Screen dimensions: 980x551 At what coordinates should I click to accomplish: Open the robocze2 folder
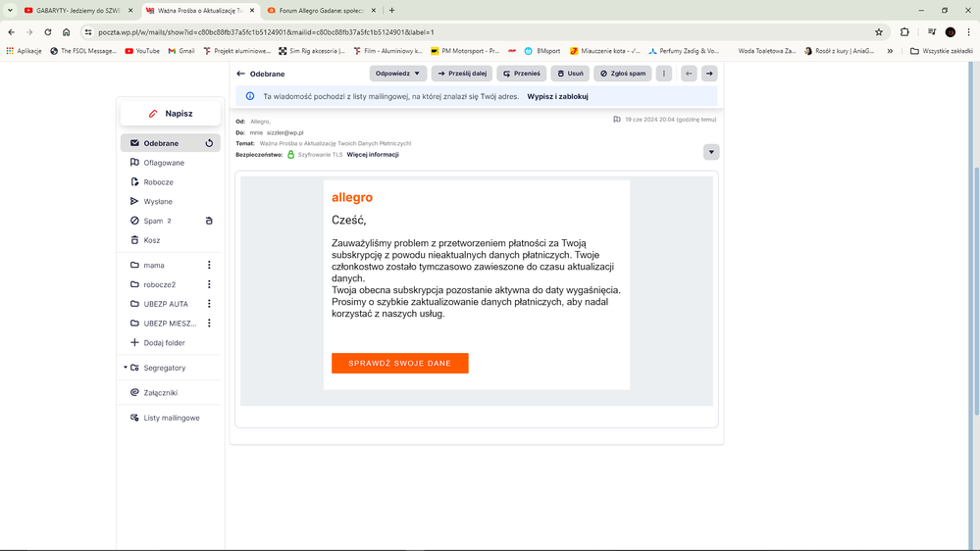tap(159, 284)
